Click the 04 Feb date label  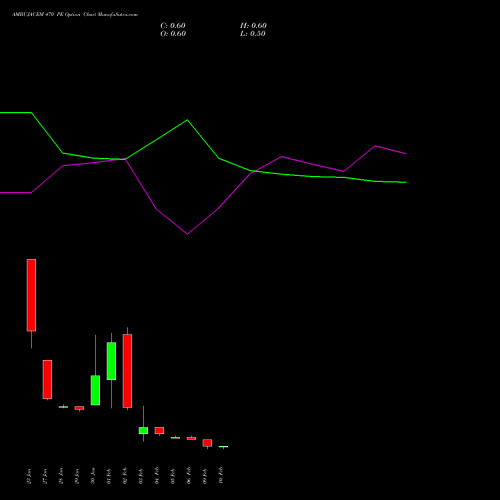(x=157, y=476)
